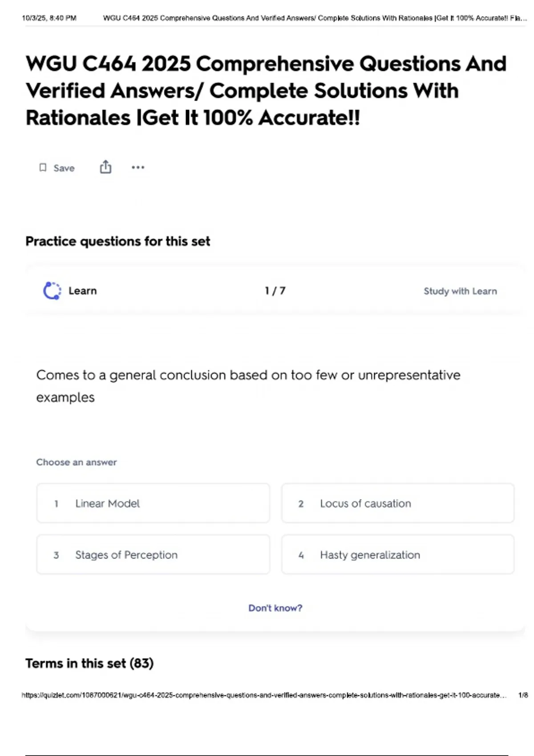Select answer option Locus of causation
Image resolution: width=534 pixels, height=756 pixels.
(x=398, y=503)
